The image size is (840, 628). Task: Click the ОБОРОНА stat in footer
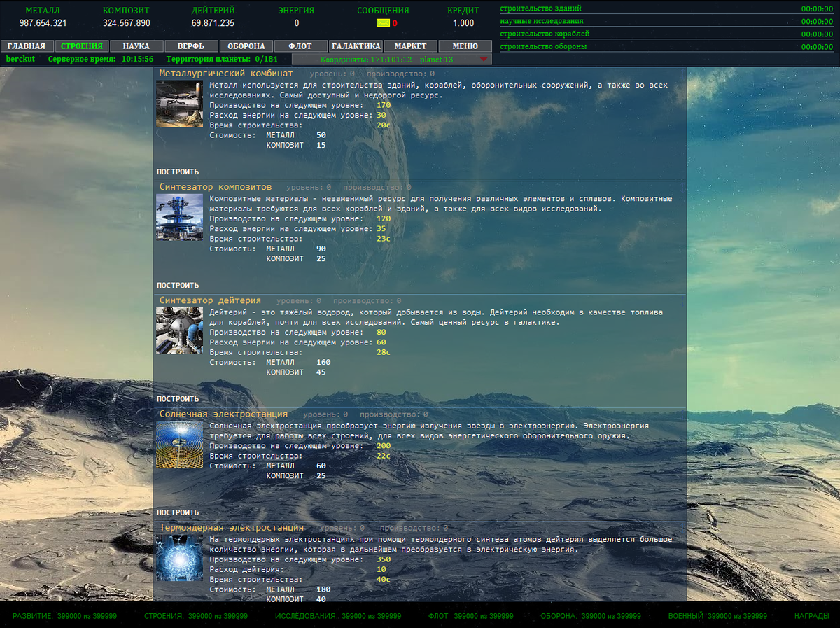[x=591, y=616]
